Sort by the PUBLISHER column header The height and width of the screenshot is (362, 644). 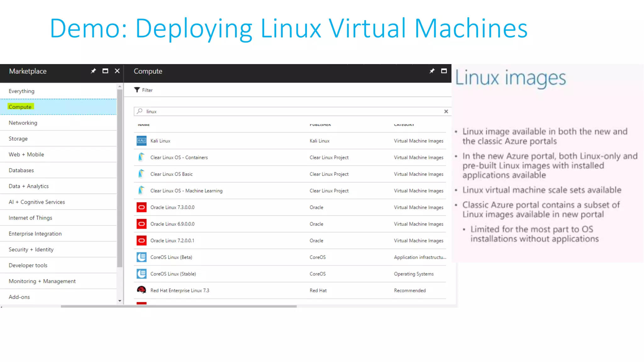320,125
